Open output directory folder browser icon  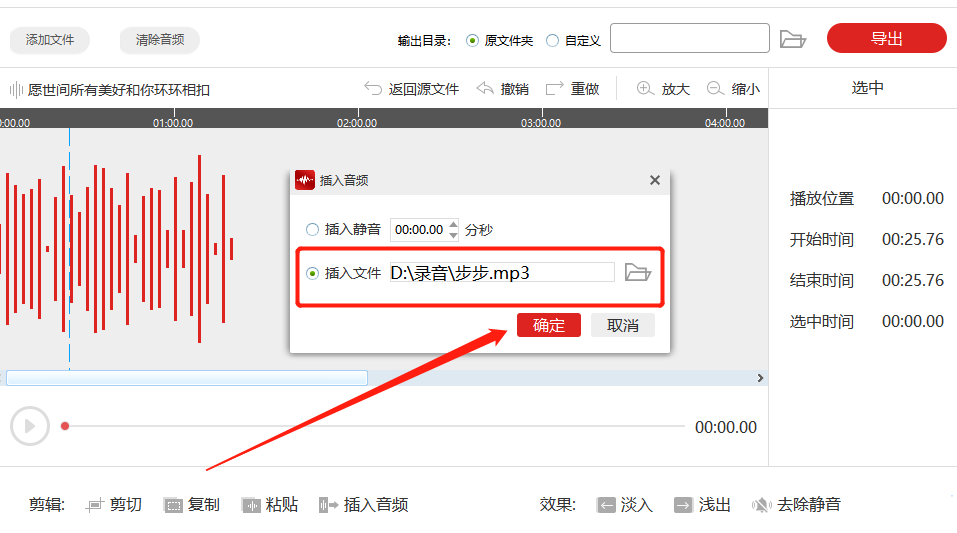pyautogui.click(x=793, y=39)
